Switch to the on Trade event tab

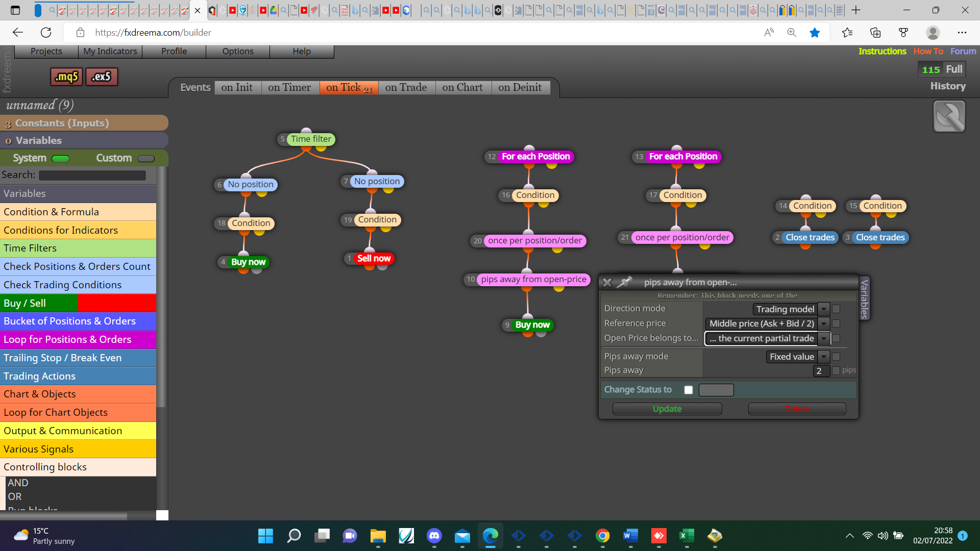406,88
